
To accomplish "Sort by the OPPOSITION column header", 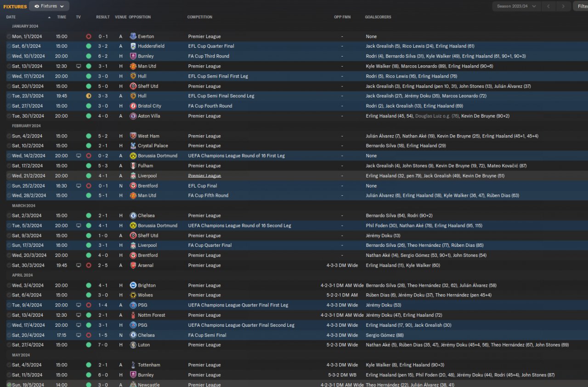I will [140, 17].
